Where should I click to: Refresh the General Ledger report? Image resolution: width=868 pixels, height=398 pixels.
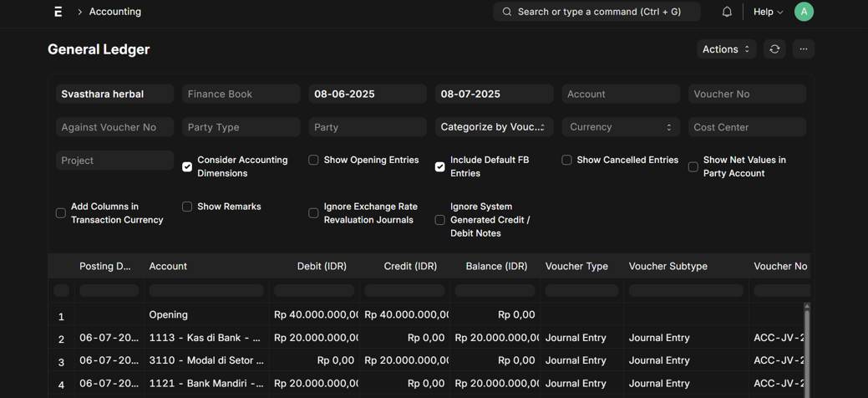pyautogui.click(x=774, y=49)
